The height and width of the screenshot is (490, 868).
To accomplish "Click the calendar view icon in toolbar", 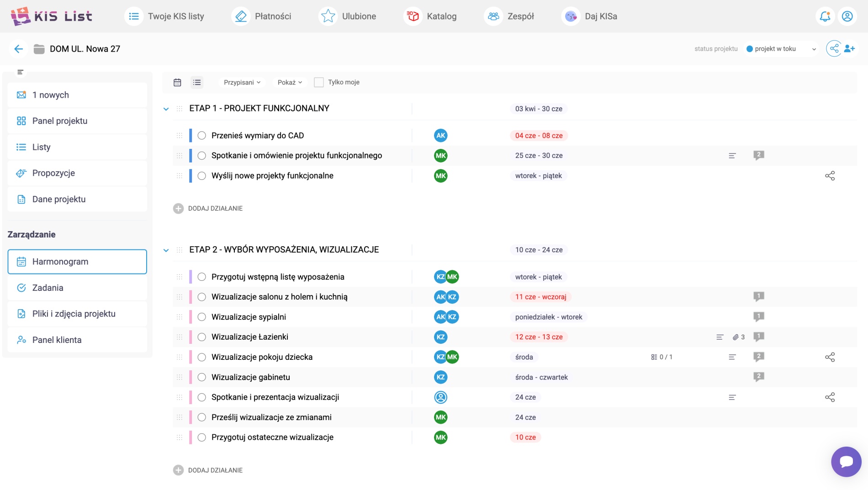I will point(177,82).
